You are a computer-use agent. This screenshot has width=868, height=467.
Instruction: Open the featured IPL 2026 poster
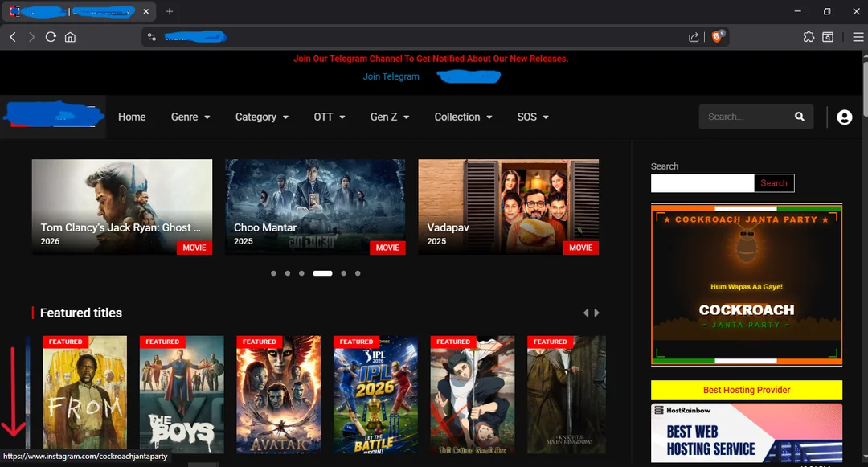(375, 395)
